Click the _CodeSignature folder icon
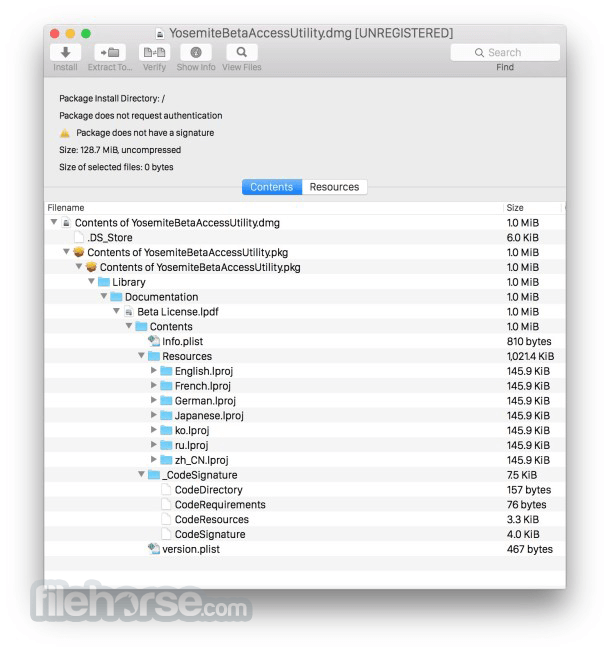This screenshot has height=652, width=610. point(154,475)
